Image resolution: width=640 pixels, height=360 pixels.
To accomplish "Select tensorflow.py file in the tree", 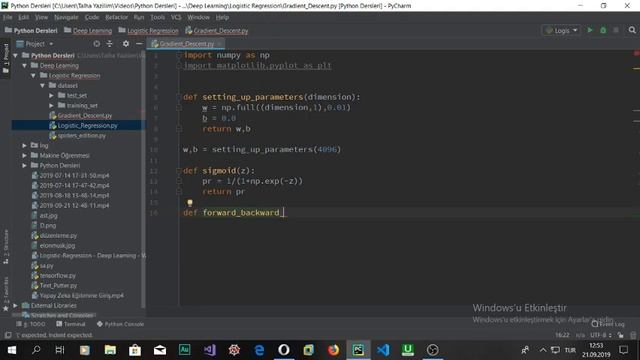I will (58, 276).
